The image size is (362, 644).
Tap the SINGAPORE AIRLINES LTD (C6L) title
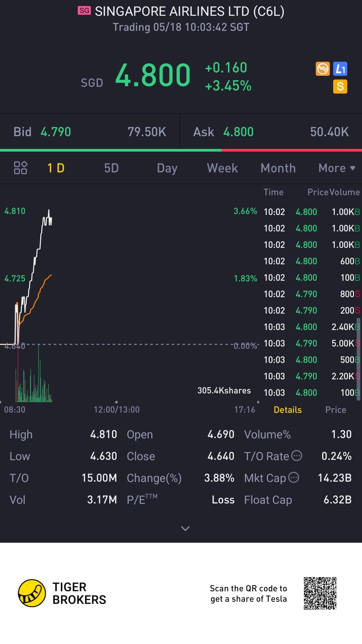tap(190, 11)
